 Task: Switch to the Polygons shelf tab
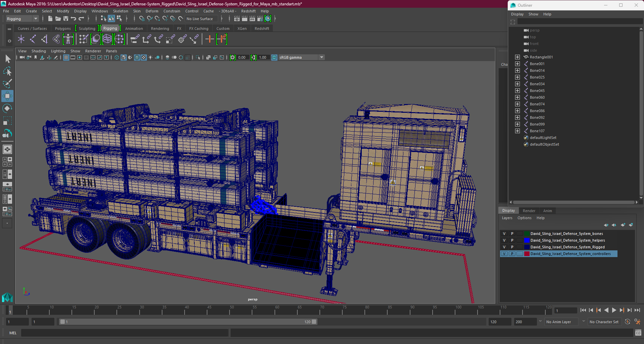pos(63,29)
